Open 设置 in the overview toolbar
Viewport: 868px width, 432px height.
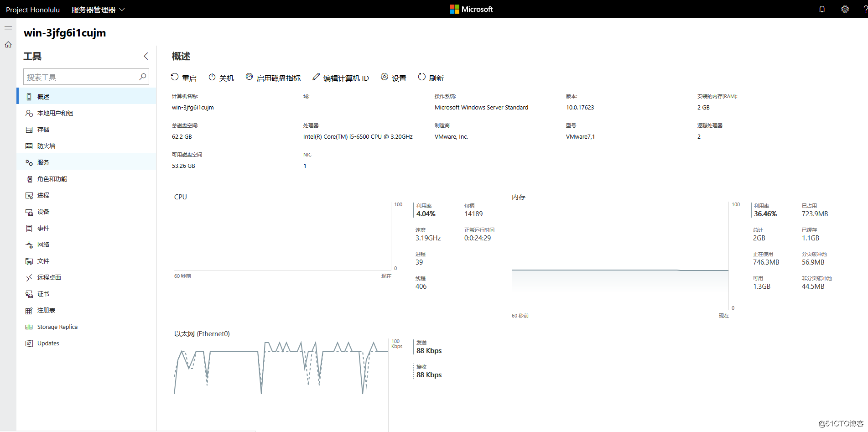(x=394, y=78)
